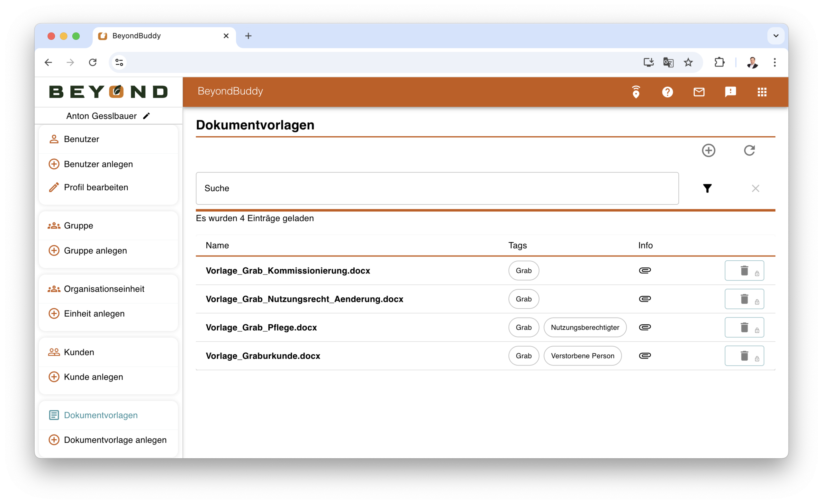
Task: Open Benutzer anlegen in sidebar
Action: pyautogui.click(x=98, y=164)
